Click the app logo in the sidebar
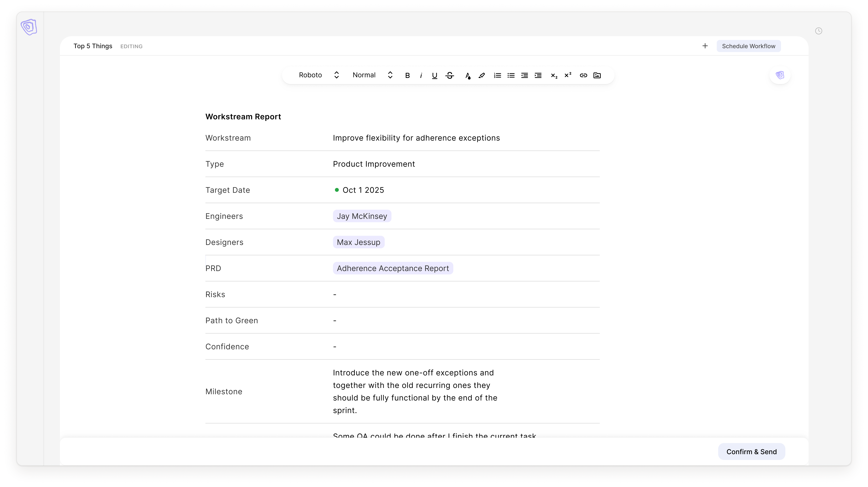Image resolution: width=868 pixels, height=487 pixels. tap(29, 27)
